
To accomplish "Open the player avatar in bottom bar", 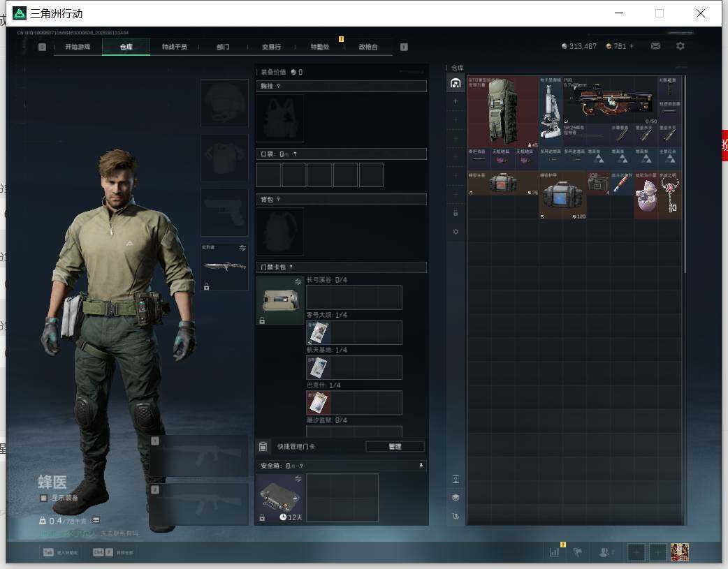I will pos(680,552).
